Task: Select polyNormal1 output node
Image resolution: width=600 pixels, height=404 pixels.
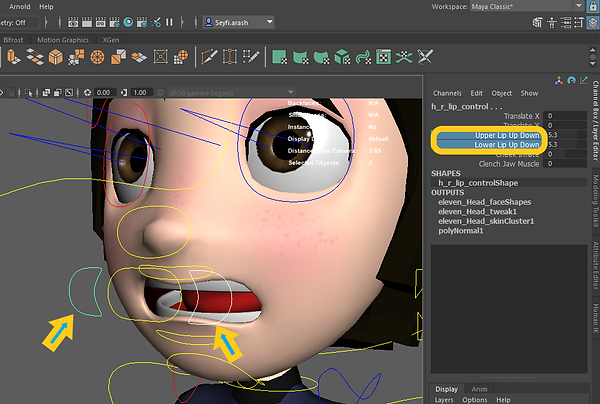Action: coord(461,231)
